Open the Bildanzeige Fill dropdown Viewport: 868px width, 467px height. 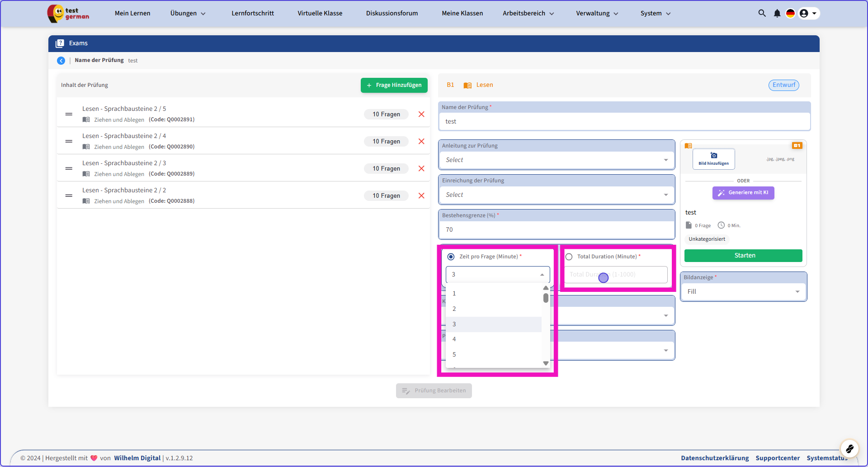(743, 292)
